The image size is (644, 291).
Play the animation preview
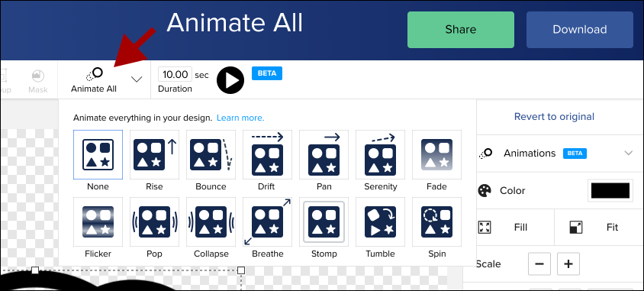[x=230, y=80]
